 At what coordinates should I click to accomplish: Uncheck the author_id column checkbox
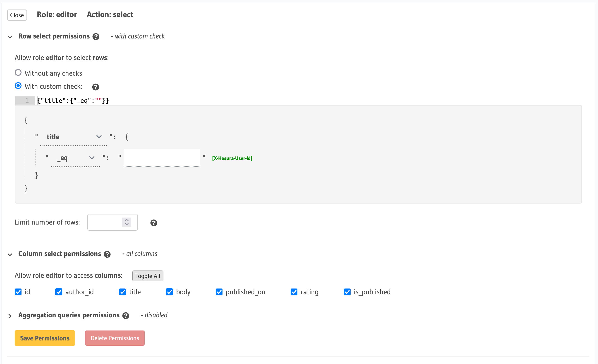click(x=59, y=292)
